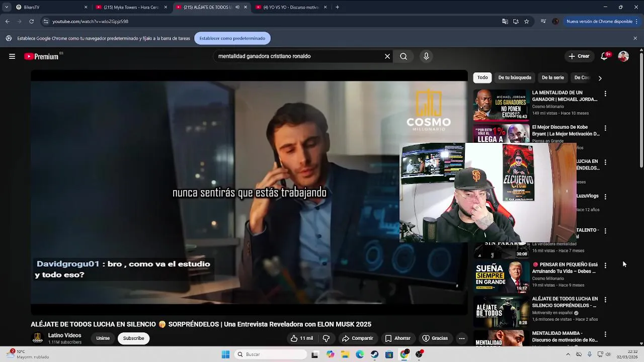
Task: Open Latino Videos channel avatar
Action: (x=37, y=338)
